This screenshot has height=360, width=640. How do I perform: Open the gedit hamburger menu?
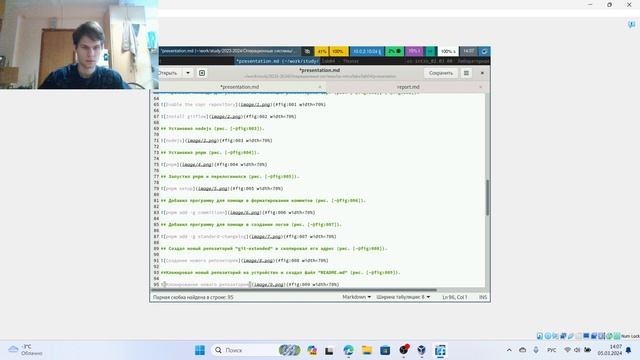pyautogui.click(x=466, y=73)
